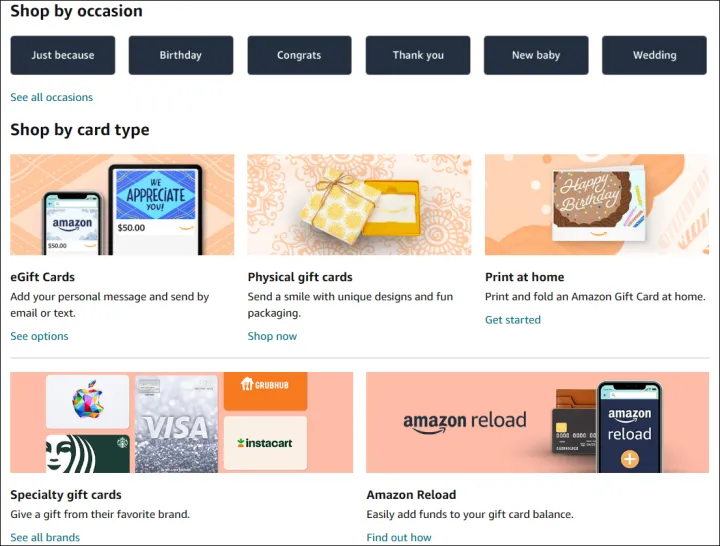The height and width of the screenshot is (546, 720).
Task: Select the Thank you occasion button
Action: pyautogui.click(x=418, y=55)
